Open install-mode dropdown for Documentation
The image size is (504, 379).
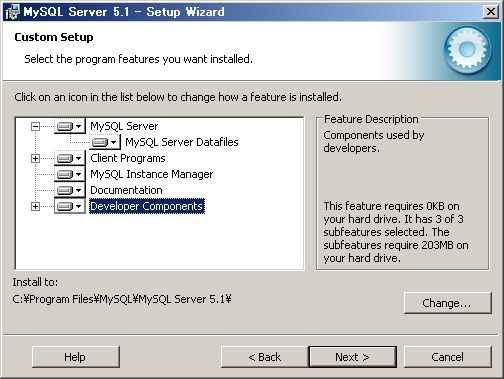click(70, 190)
